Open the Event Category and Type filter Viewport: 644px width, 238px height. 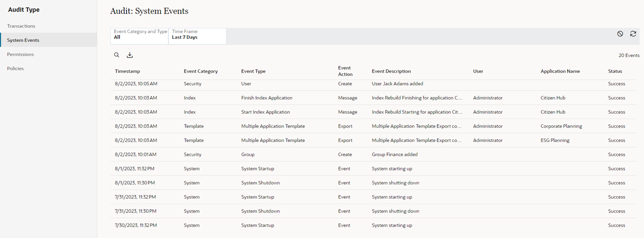140,36
